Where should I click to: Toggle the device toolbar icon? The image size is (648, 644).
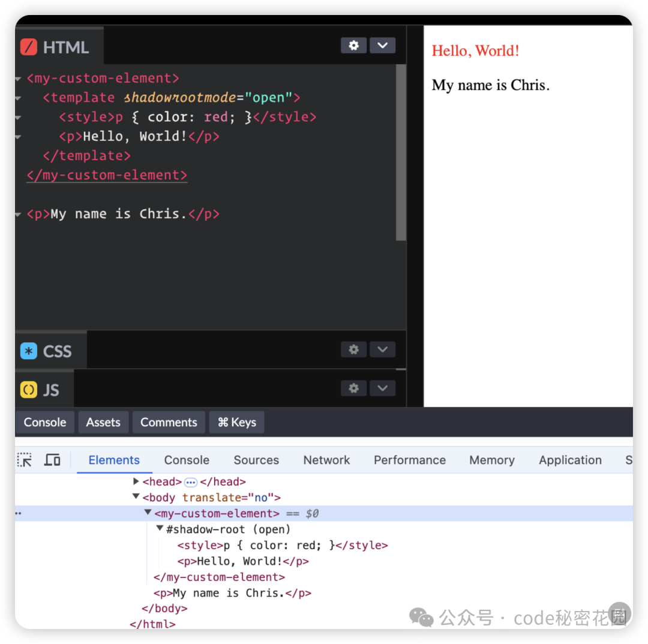[52, 460]
